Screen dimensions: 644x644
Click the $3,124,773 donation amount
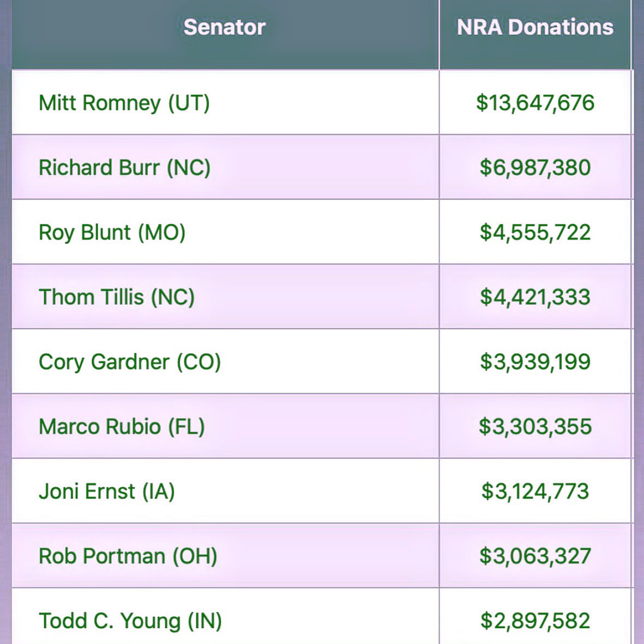(535, 492)
